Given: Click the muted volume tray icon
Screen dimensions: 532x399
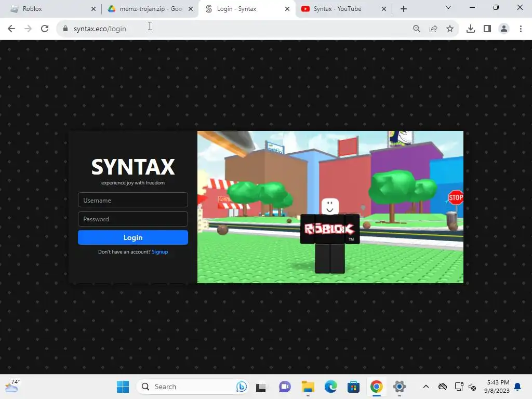Looking at the screenshot, I should (472, 387).
